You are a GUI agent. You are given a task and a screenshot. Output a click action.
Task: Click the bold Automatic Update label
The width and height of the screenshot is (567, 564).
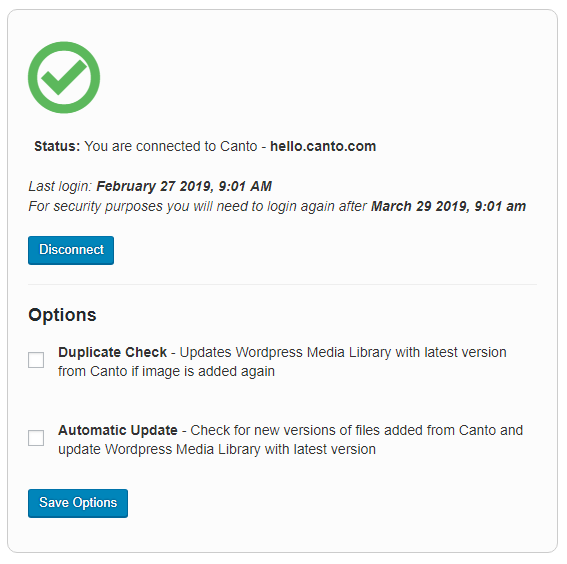tap(118, 430)
